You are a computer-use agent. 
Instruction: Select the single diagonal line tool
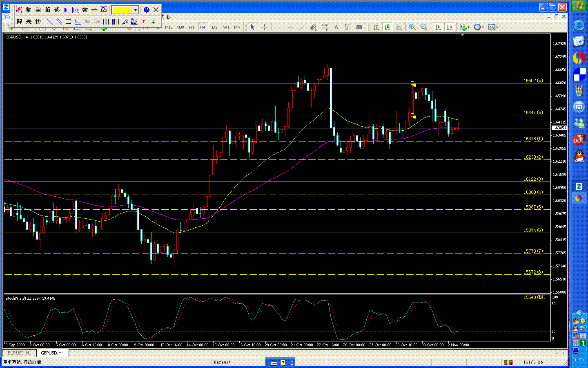click(50, 22)
